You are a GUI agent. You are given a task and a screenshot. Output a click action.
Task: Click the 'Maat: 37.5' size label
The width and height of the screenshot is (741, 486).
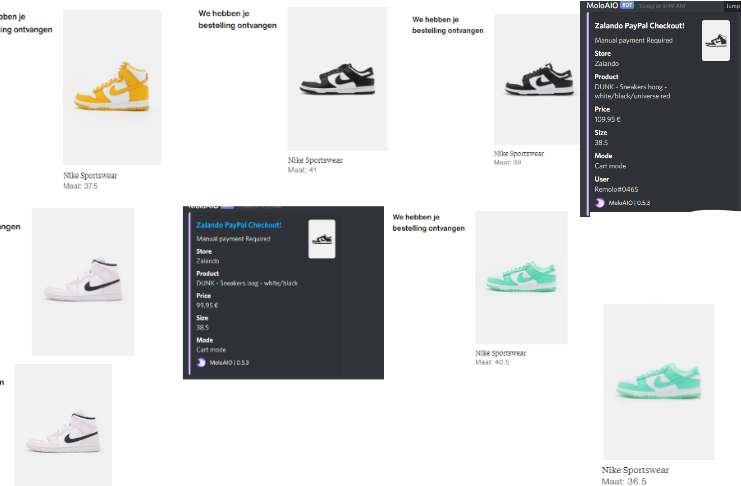81,186
